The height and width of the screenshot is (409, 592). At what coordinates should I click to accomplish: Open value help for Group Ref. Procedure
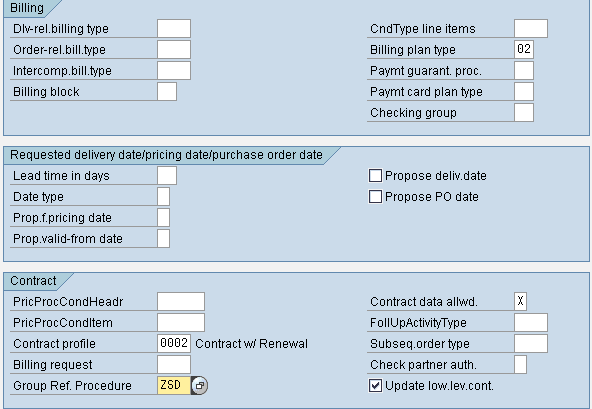click(199, 386)
